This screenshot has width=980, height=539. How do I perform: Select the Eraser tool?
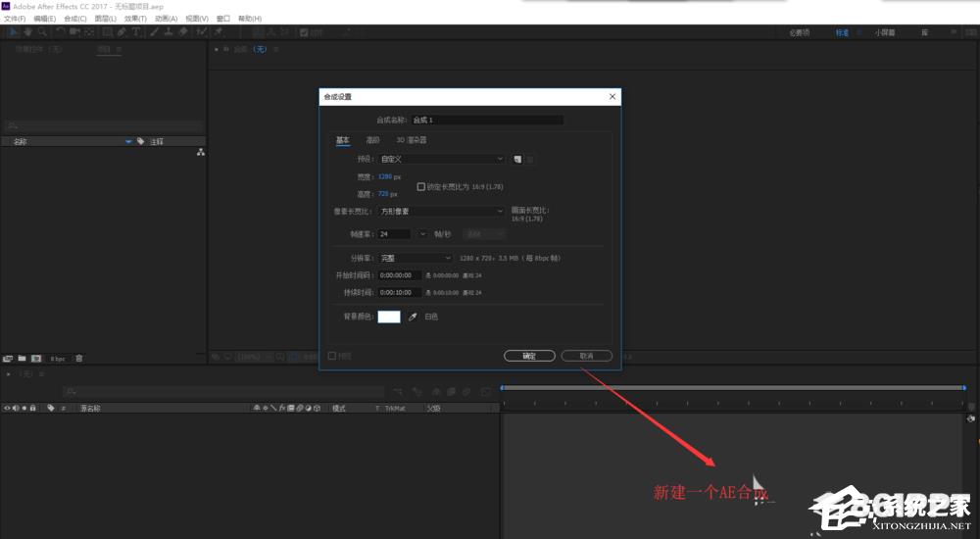[183, 32]
